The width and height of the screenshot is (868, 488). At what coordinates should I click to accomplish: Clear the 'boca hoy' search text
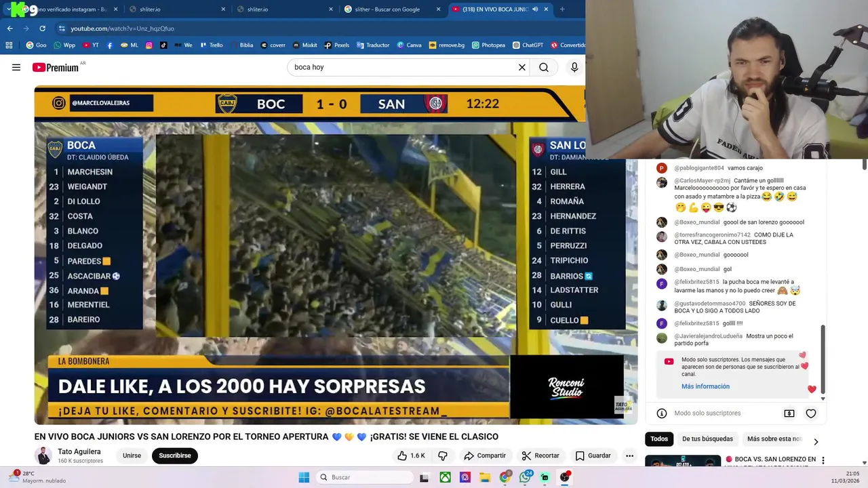522,67
